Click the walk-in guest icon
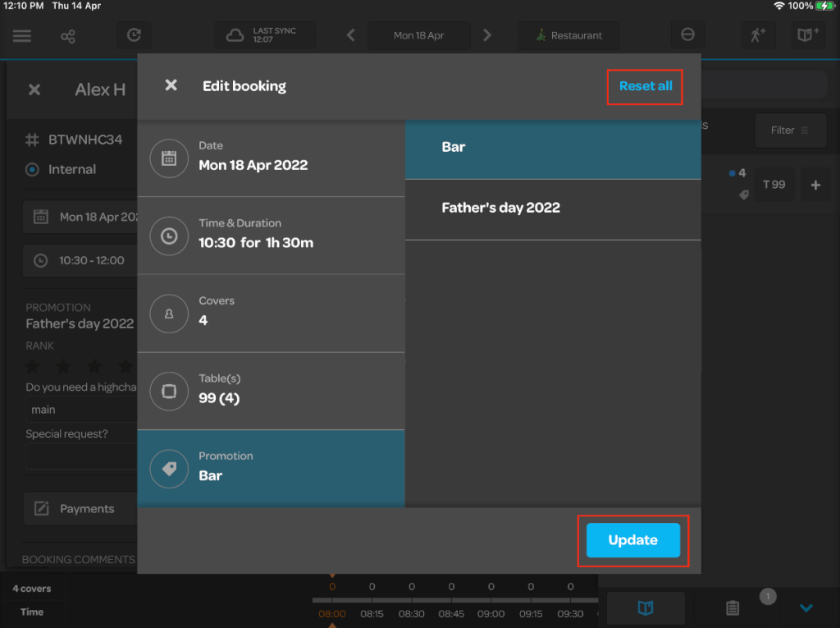Image resolution: width=840 pixels, height=628 pixels. (x=757, y=35)
